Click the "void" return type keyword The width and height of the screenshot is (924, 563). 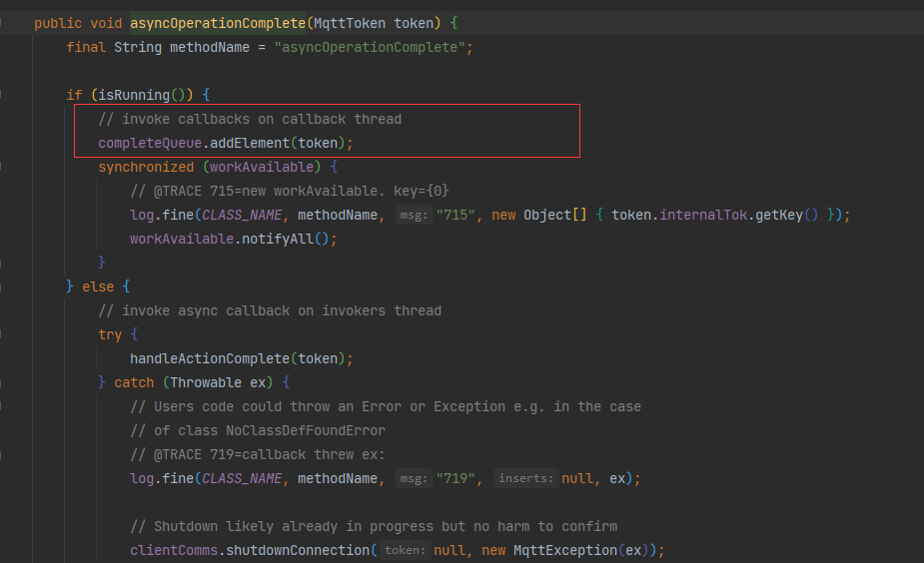point(106,24)
